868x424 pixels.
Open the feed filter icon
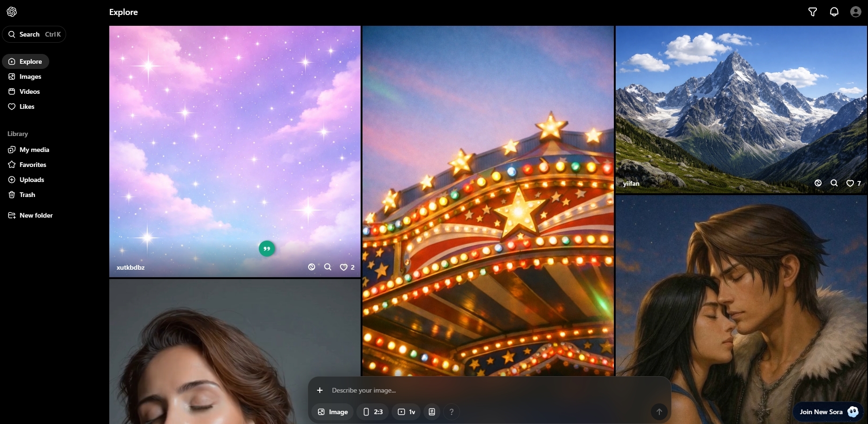pyautogui.click(x=813, y=12)
